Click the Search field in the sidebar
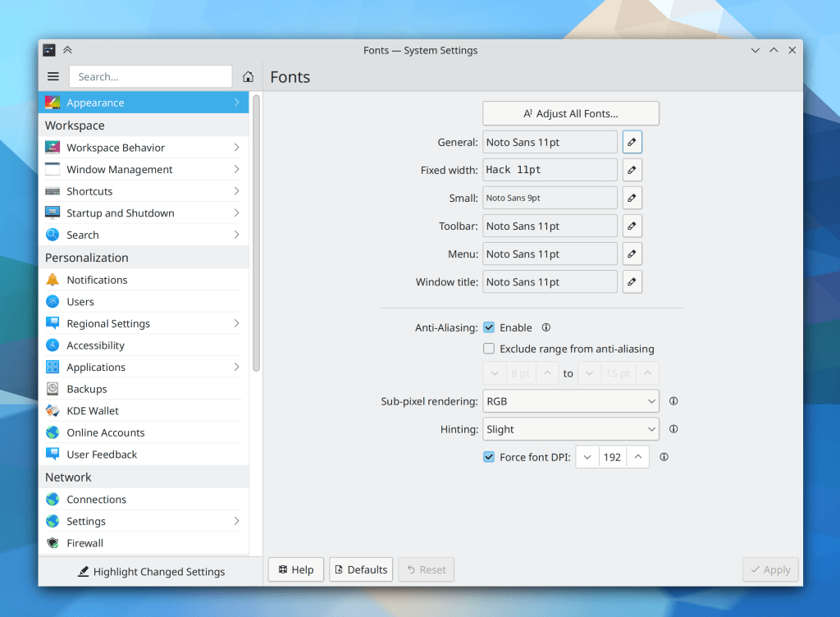This screenshot has width=840, height=617. tap(150, 76)
